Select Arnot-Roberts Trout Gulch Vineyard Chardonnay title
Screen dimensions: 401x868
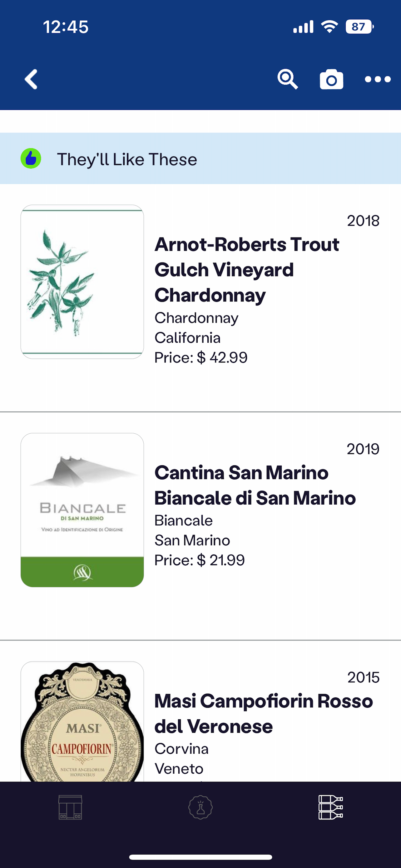click(246, 270)
